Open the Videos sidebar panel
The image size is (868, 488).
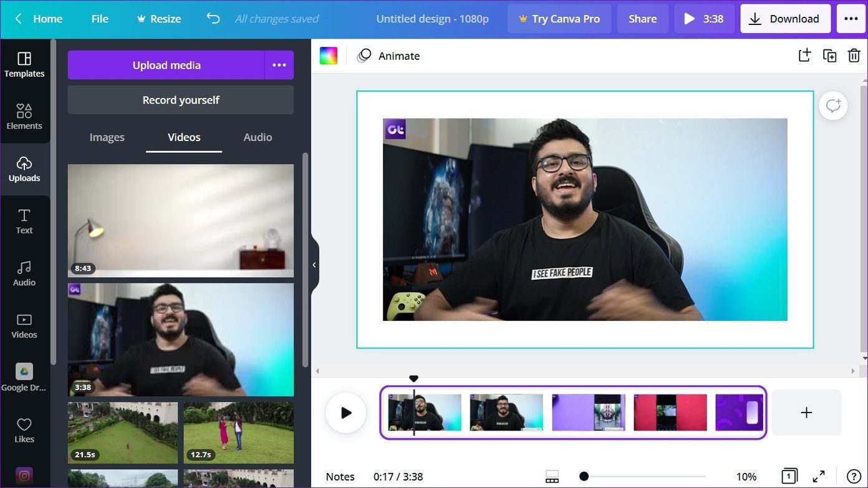coord(24,326)
